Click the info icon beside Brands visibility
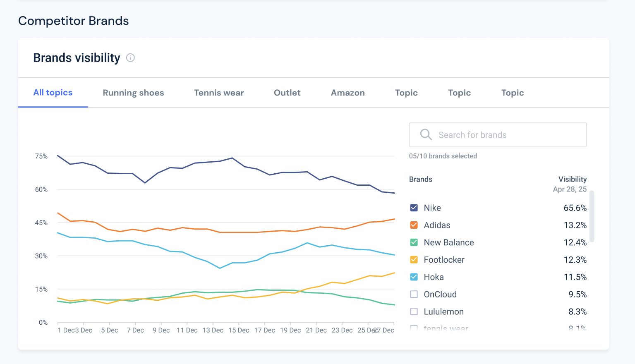635x364 pixels. point(130,58)
